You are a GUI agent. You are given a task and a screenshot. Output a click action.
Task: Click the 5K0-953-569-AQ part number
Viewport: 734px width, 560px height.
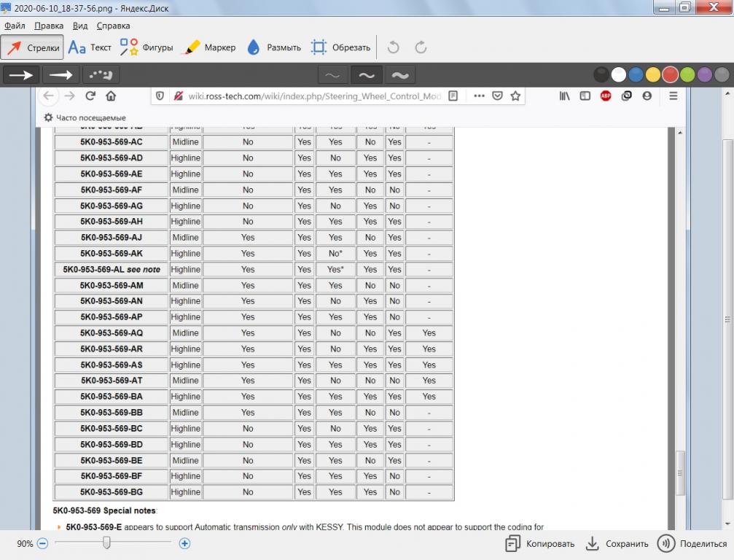click(112, 333)
